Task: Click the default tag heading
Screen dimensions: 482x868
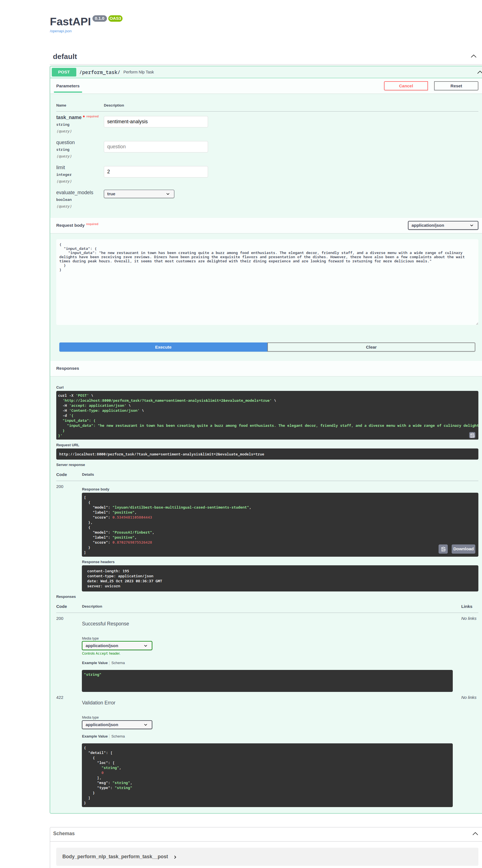Action: tap(65, 56)
